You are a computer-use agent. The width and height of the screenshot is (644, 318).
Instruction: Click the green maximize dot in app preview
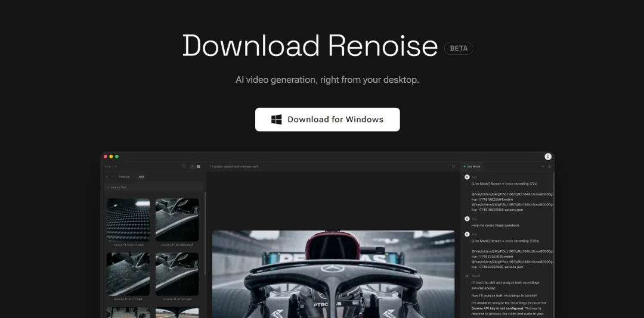(117, 157)
